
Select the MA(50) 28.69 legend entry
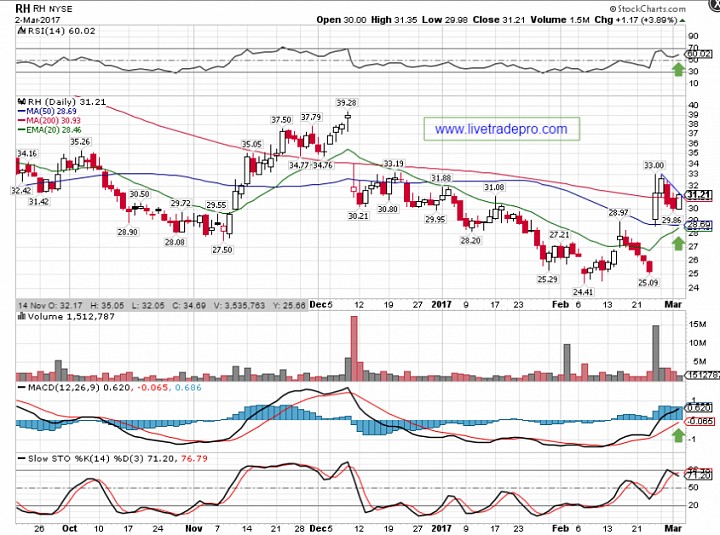(47, 111)
